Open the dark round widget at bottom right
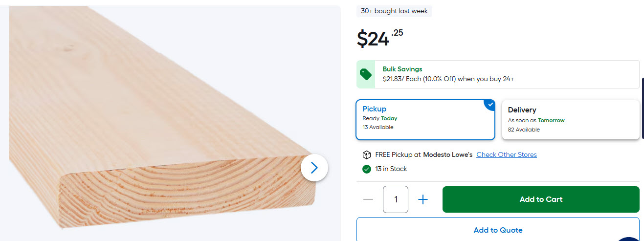This screenshot has width=644, height=241. point(630,238)
